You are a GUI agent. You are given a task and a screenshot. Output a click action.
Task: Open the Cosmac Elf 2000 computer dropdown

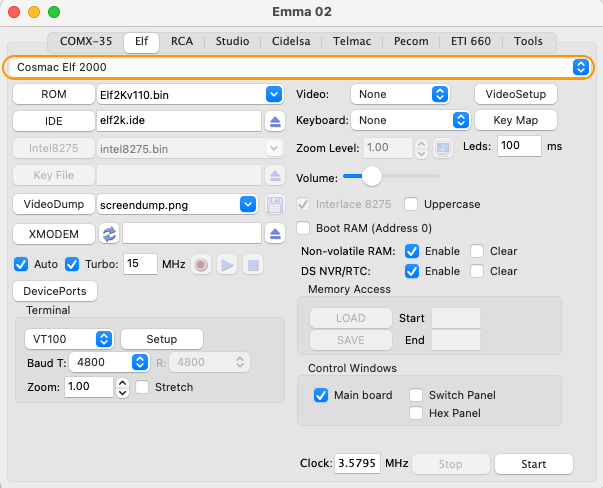pos(298,67)
